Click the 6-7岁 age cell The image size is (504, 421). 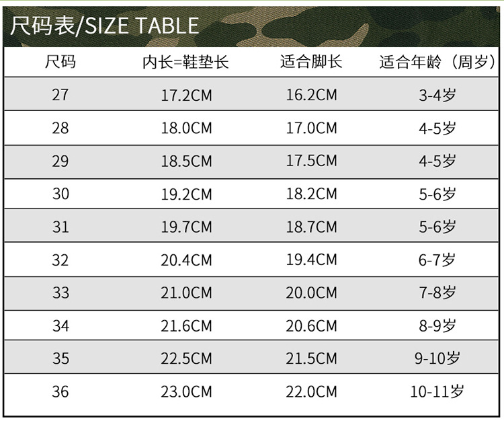(x=437, y=260)
